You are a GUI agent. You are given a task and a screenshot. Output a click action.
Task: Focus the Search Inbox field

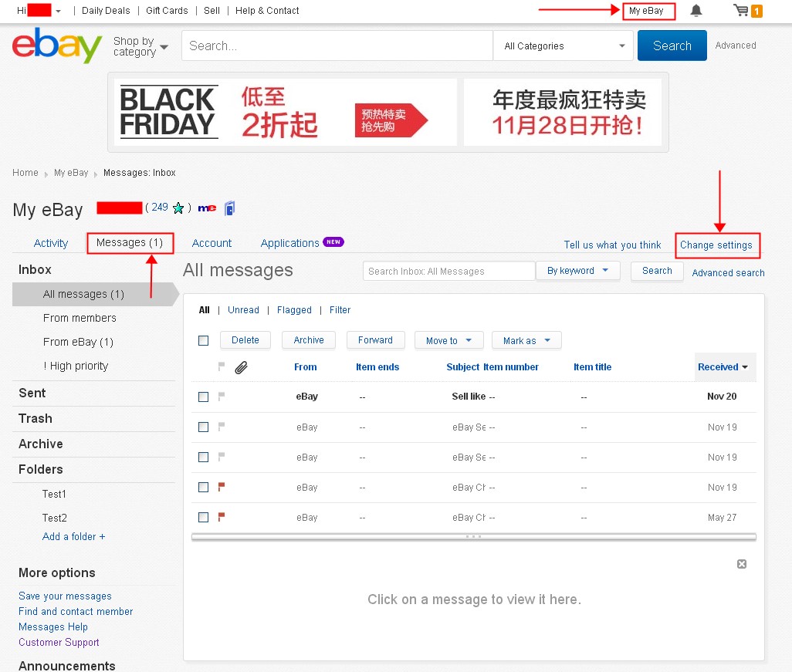(449, 271)
